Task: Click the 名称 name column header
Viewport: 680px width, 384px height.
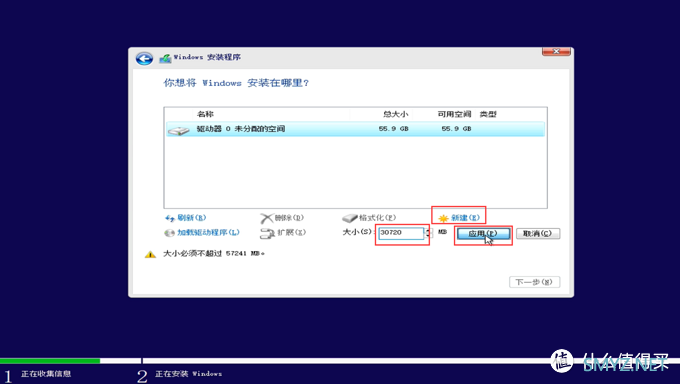Action: [x=205, y=114]
